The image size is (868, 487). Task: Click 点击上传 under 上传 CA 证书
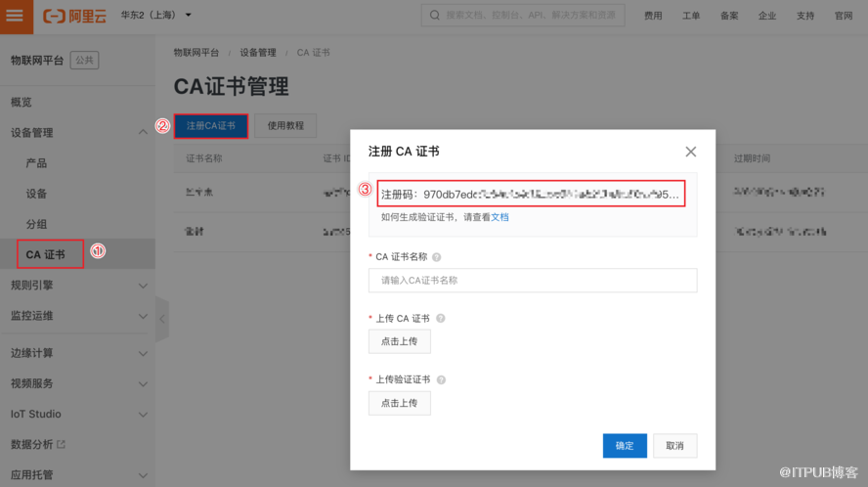(399, 341)
